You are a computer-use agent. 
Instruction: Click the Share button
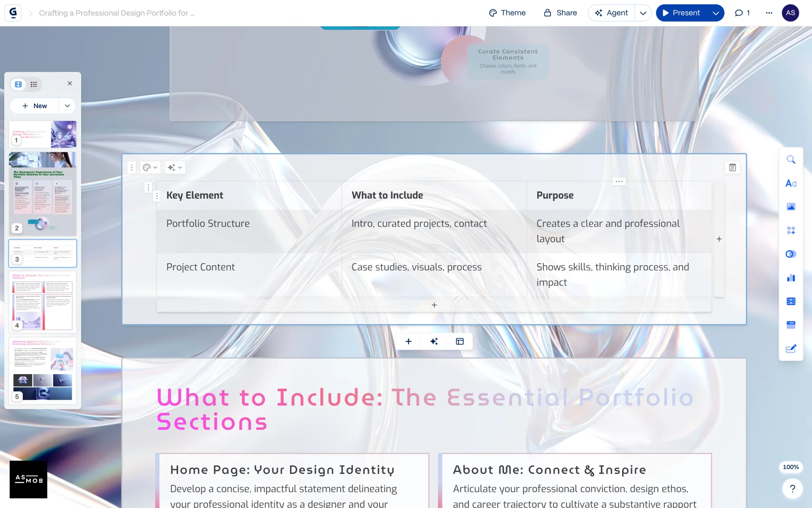(x=560, y=13)
